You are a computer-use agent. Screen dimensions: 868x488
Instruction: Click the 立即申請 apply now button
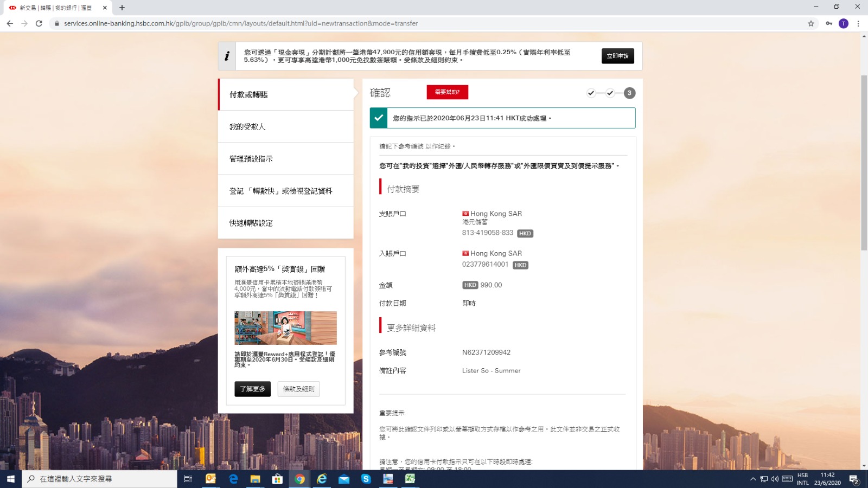pos(617,56)
